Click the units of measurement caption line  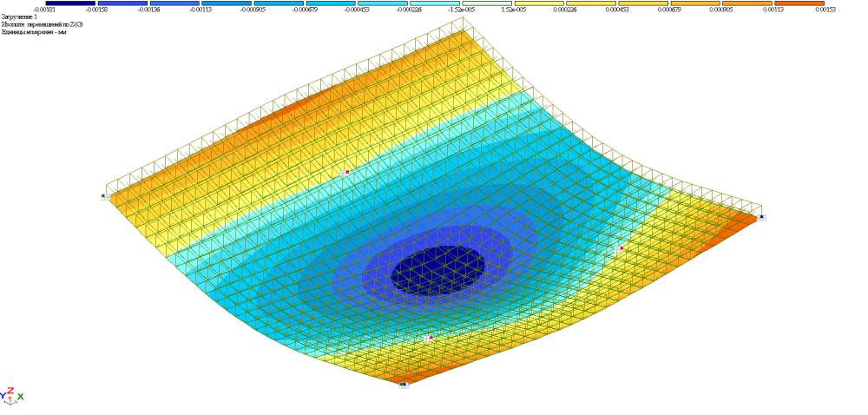pos(35,33)
